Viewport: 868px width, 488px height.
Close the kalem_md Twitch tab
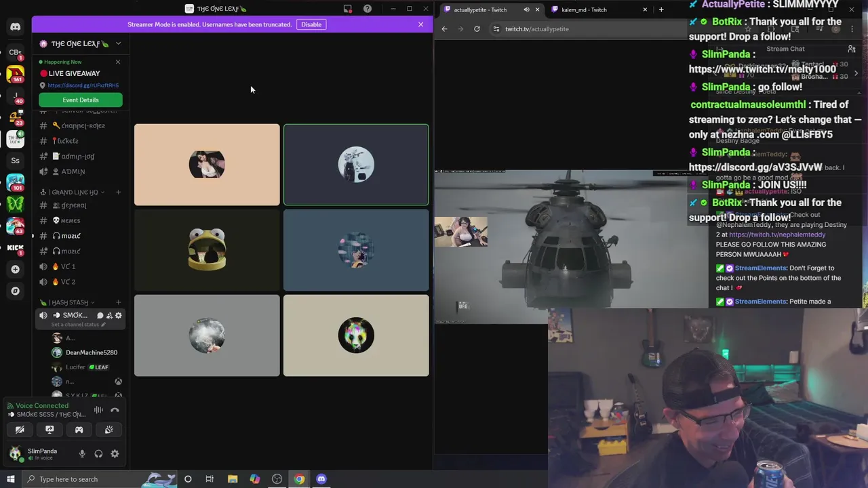645,9
